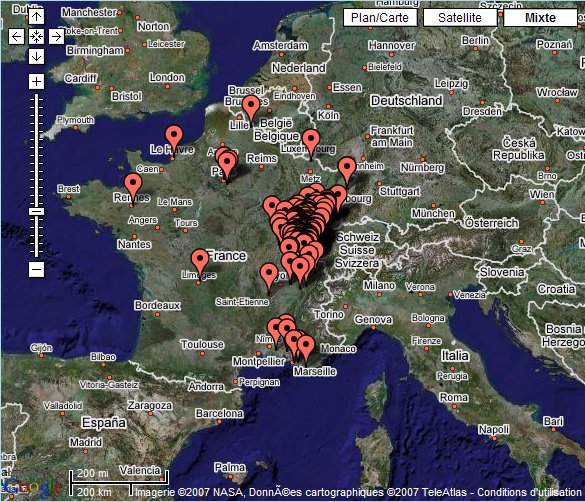The width and height of the screenshot is (585, 502).
Task: Switch to Plan/Carte map view
Action: [x=380, y=18]
